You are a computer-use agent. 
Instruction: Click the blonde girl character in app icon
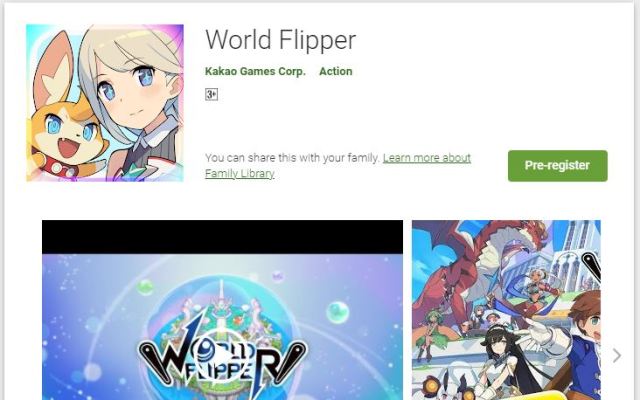[x=135, y=98]
